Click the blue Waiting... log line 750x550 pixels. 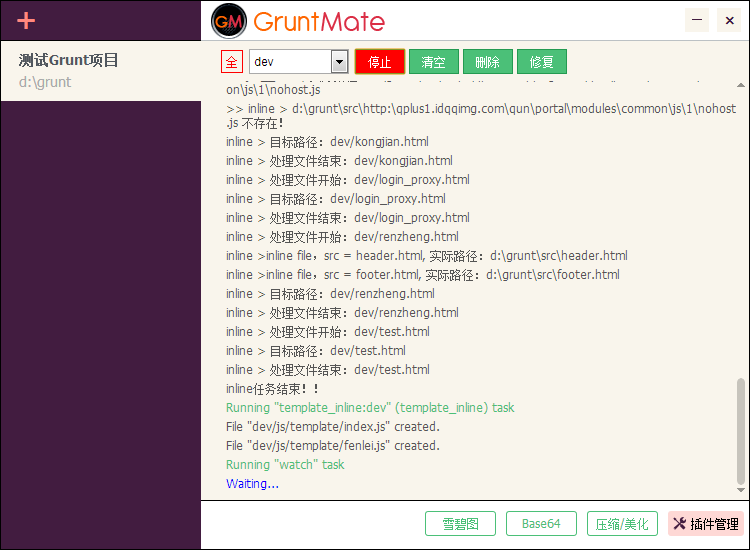tap(252, 484)
